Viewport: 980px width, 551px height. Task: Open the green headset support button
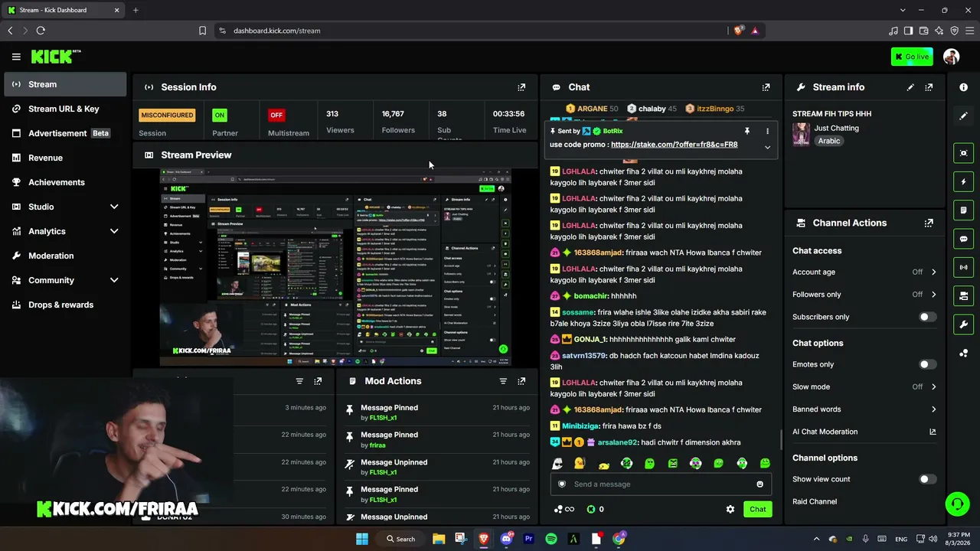click(x=957, y=504)
